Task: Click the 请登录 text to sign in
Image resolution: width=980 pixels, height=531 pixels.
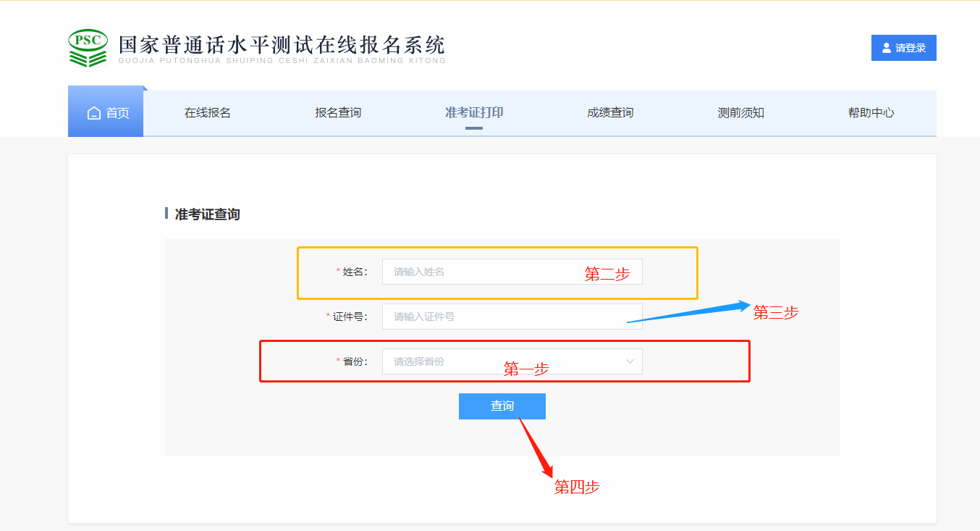Action: pyautogui.click(x=911, y=48)
